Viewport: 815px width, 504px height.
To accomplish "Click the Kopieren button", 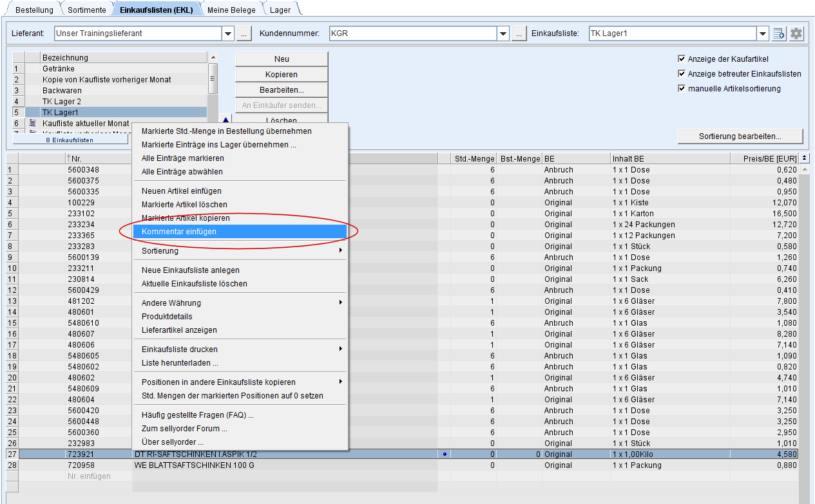I will pyautogui.click(x=282, y=75).
